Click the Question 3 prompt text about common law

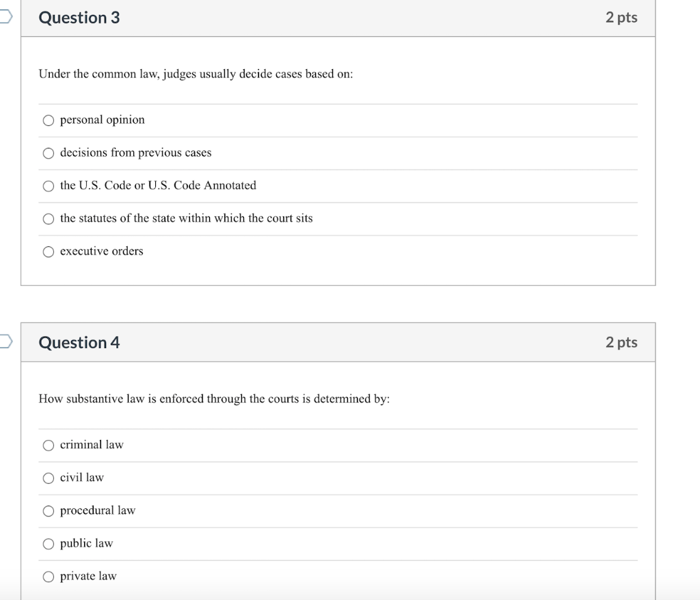click(x=196, y=74)
